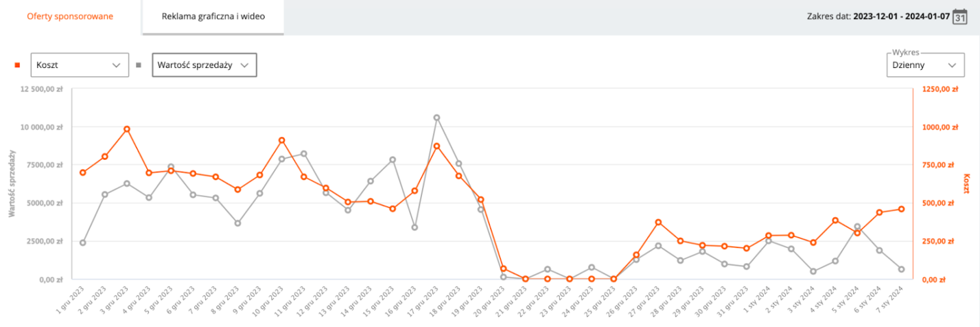
Task: Open the Wykres Dzienny interval dropdown
Action: click(924, 65)
